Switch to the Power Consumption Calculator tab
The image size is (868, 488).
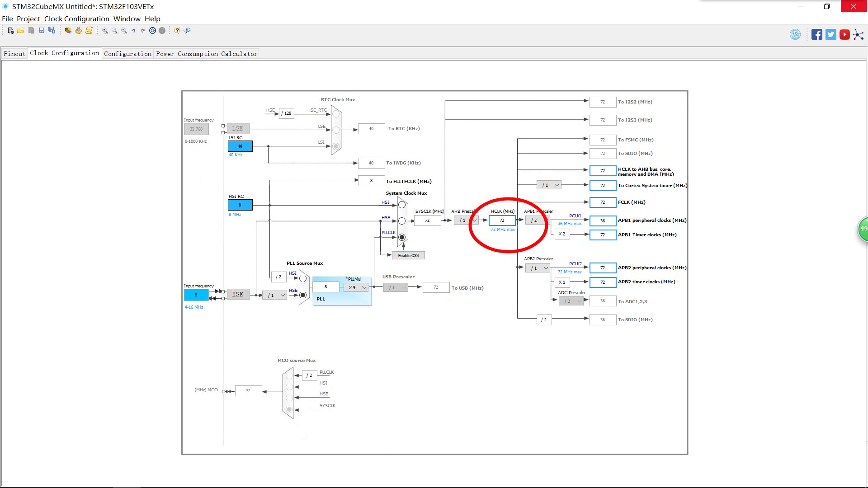[x=207, y=54]
